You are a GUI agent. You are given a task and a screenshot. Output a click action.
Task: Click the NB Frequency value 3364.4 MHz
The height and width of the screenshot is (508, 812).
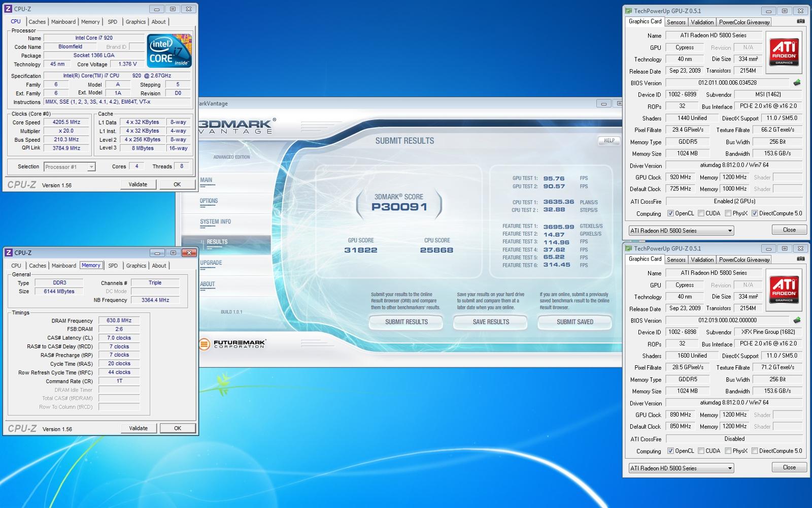click(155, 300)
